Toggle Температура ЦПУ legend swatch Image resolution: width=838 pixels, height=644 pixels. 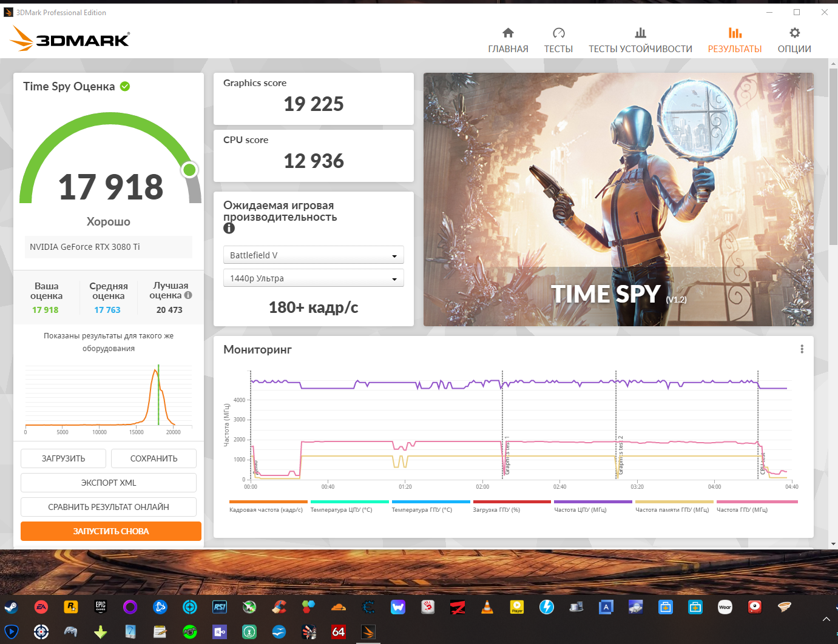coord(350,502)
